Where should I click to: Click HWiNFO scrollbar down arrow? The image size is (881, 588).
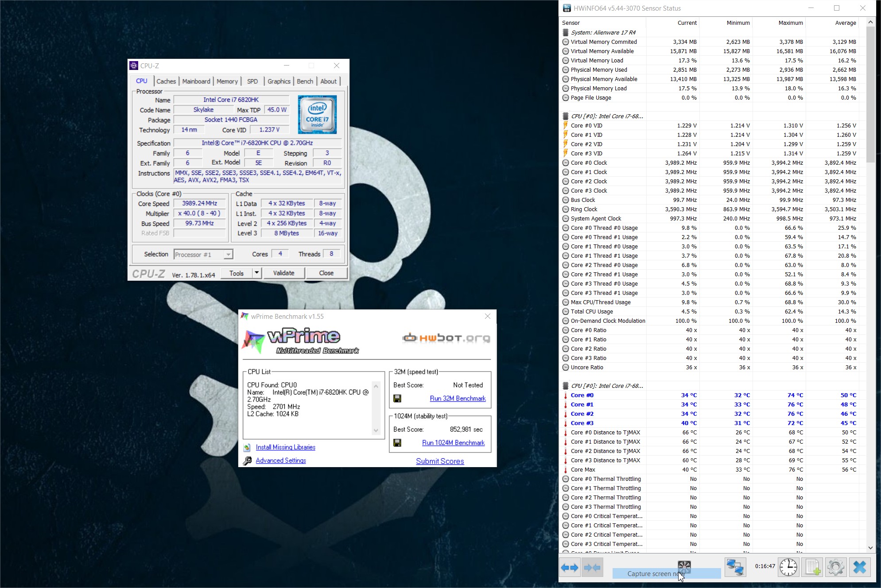(870, 548)
